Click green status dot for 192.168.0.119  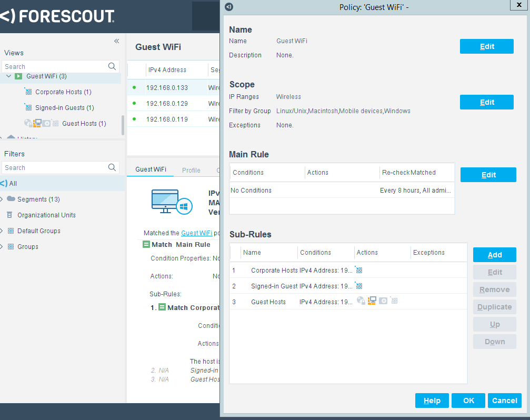(x=134, y=119)
